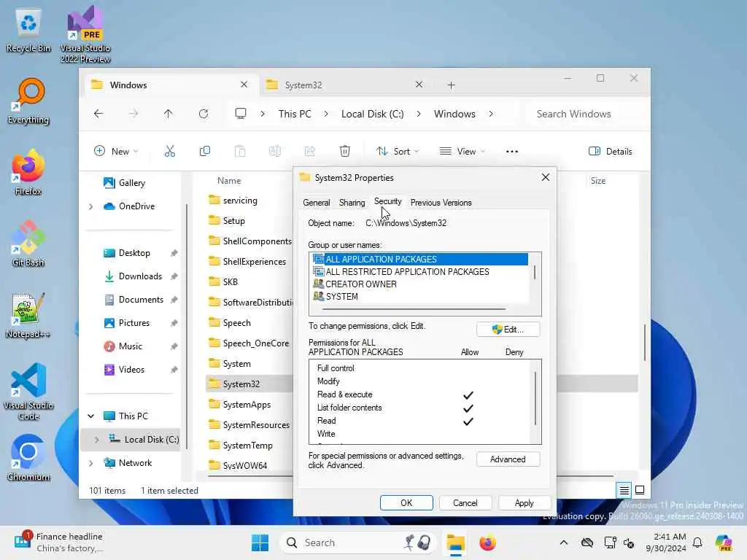Image resolution: width=747 pixels, height=560 pixels.
Task: Click the Copy icon in Explorer toolbar
Action: click(x=205, y=152)
